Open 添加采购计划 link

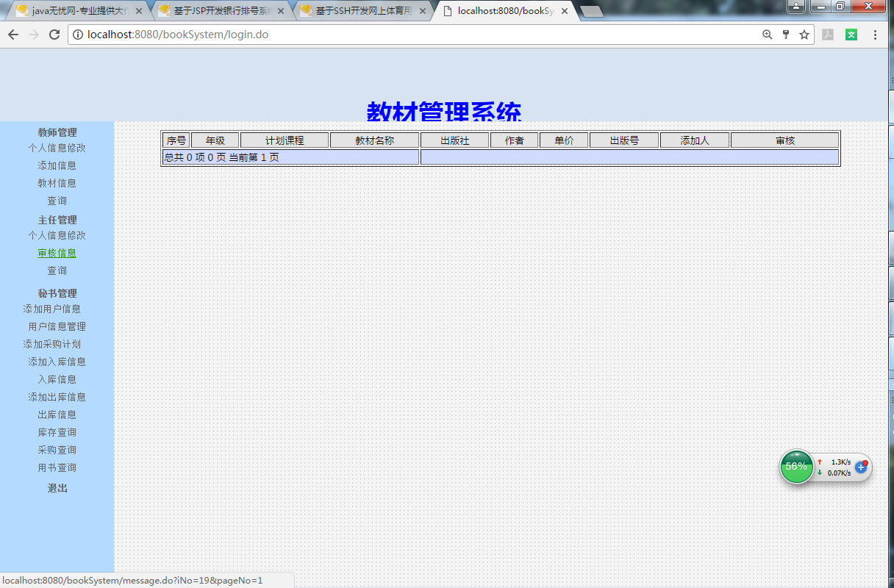52,344
